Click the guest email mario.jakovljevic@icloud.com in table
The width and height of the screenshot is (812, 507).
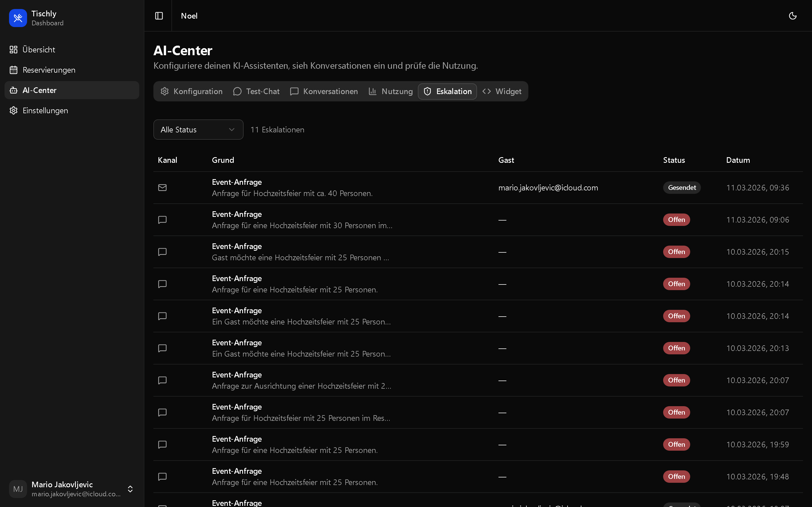tap(548, 188)
